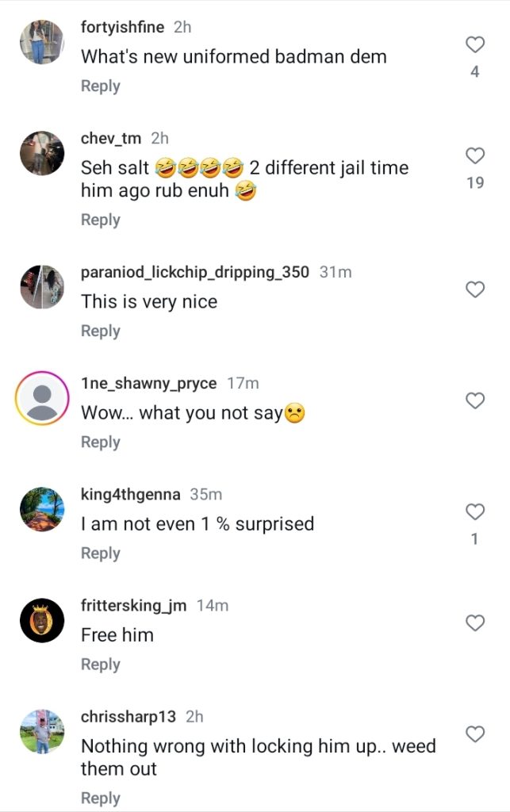The height and width of the screenshot is (812, 510).
Task: Reply to 1ne_shawny_pryce's comment
Action: pyautogui.click(x=100, y=442)
